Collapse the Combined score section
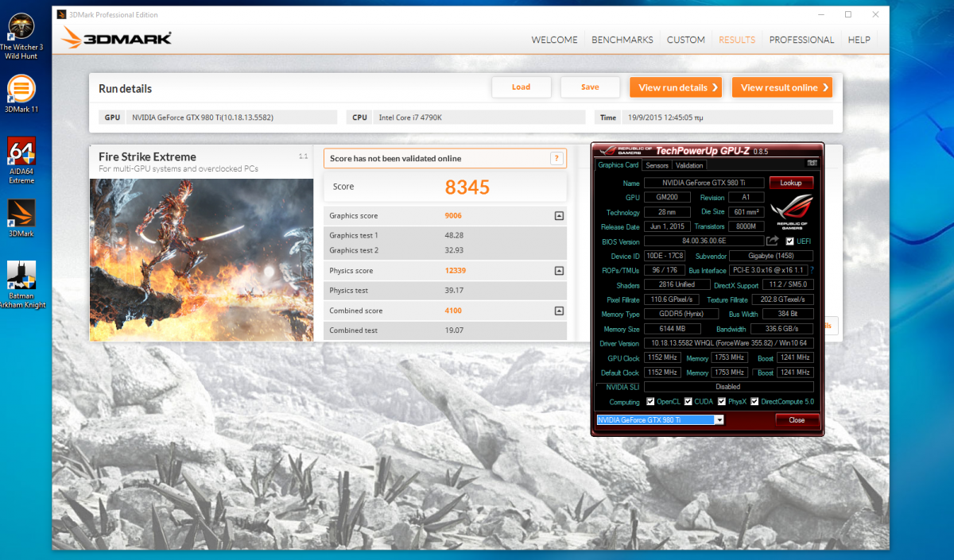Viewport: 954px width, 560px height. click(559, 311)
